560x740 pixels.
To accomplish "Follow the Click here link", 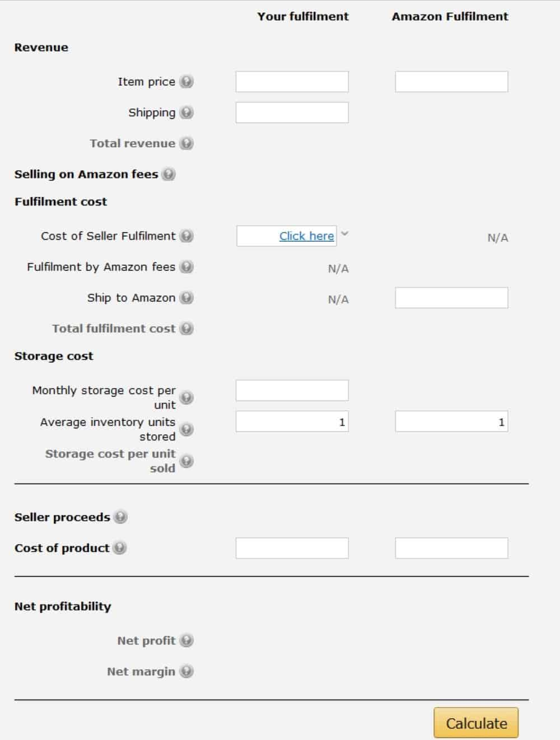I will 306,236.
